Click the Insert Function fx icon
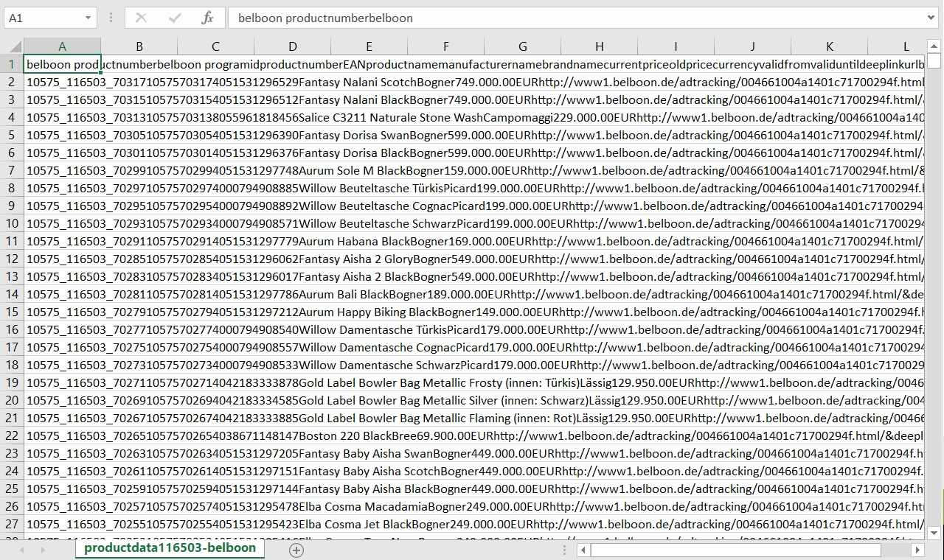Viewport: 944px width, 560px height. click(207, 18)
